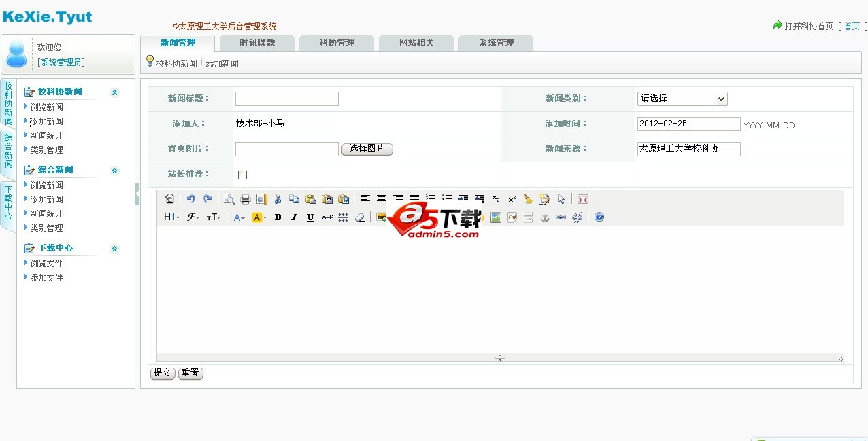Viewport: 868px width, 441px height.
Task: Open editor help about icon
Action: coord(599,217)
